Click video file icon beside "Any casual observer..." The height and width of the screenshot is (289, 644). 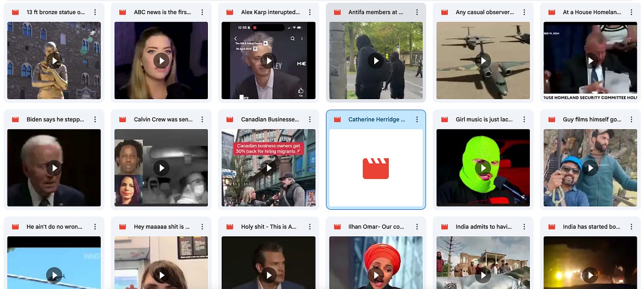click(445, 12)
